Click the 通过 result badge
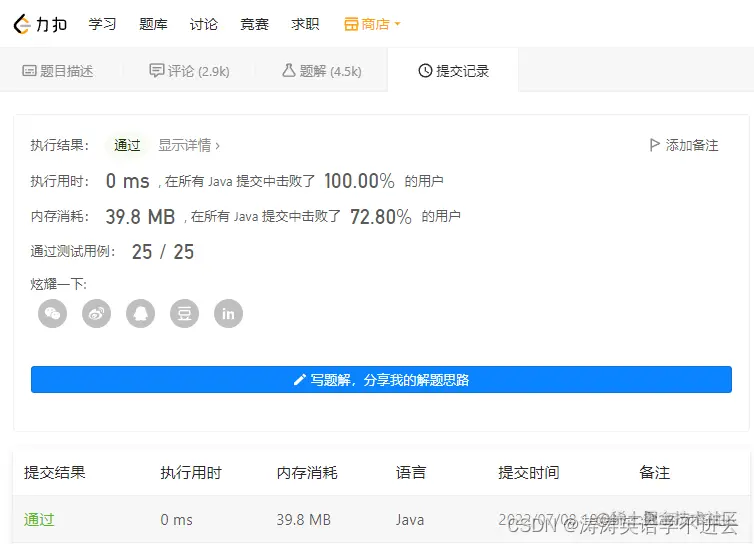754x544 pixels. (x=127, y=145)
